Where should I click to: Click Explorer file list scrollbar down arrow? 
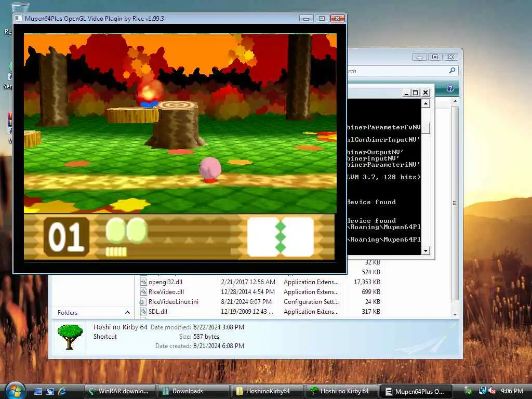click(455, 314)
